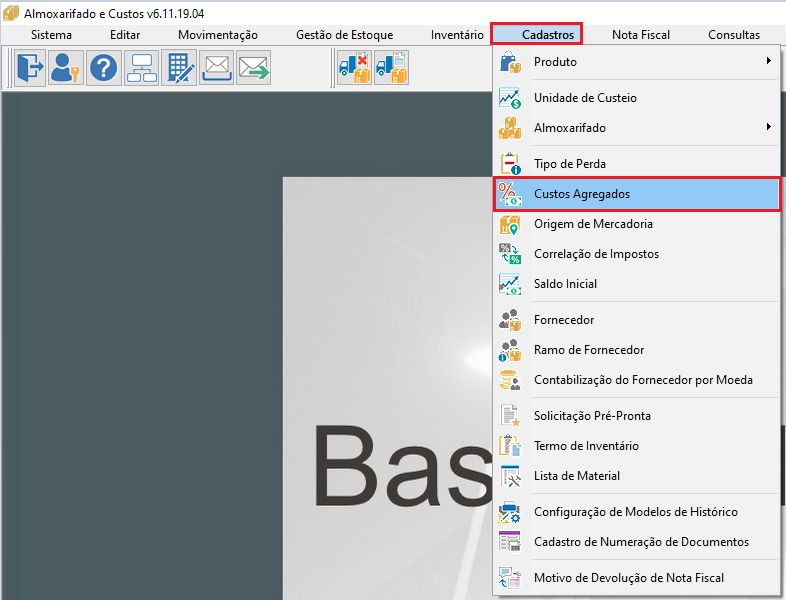
Task: Click the Unidade de Custeio chart icon
Action: click(x=510, y=98)
